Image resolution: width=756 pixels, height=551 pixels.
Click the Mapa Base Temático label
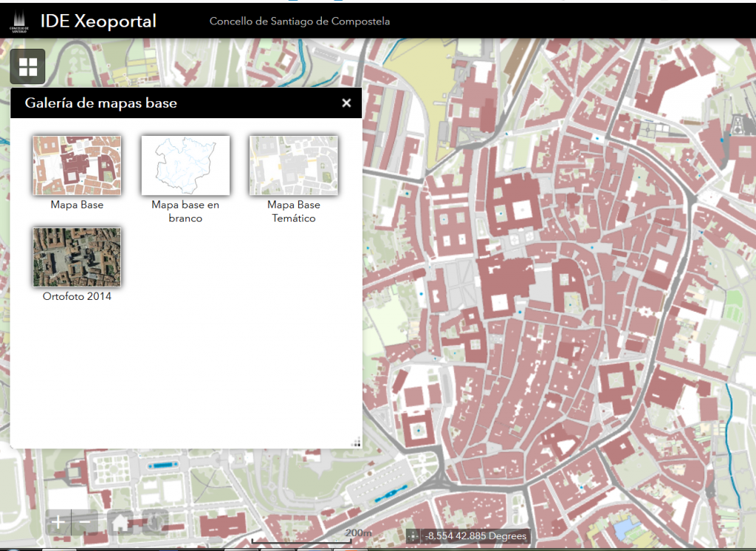[x=294, y=211]
